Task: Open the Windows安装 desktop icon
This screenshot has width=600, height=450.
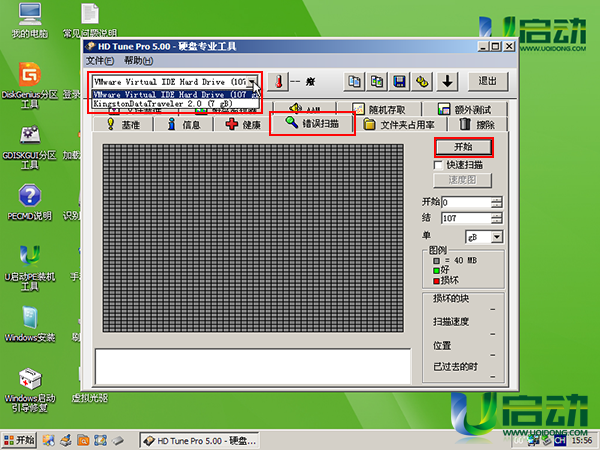Action: (30, 324)
